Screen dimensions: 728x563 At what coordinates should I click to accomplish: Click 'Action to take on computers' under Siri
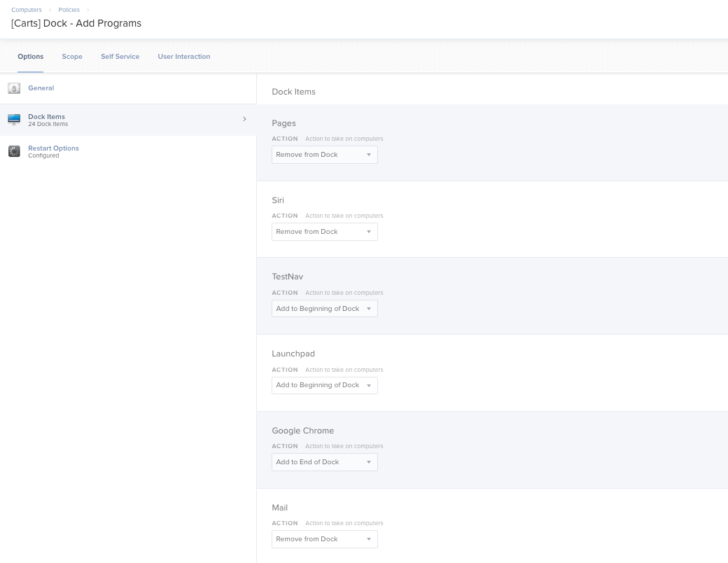tap(344, 216)
